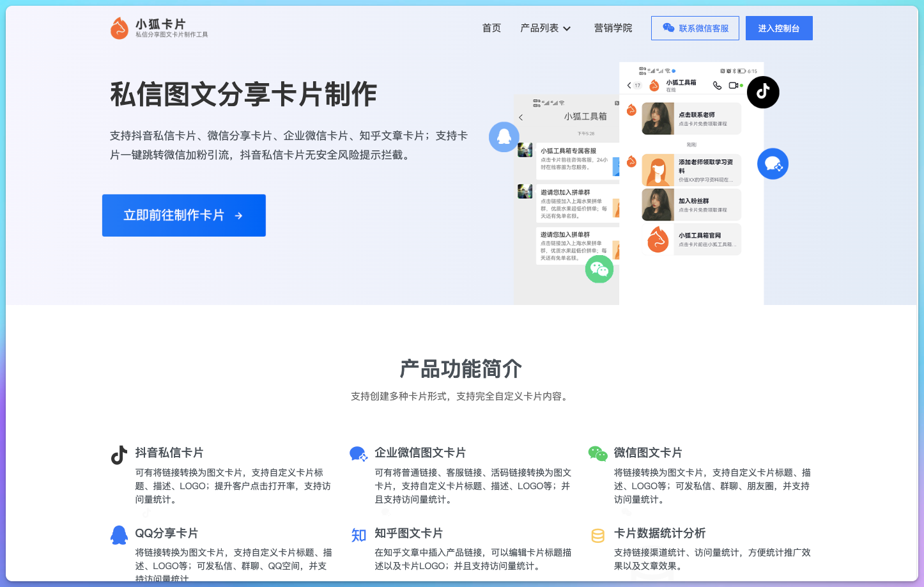
Task: Go to 营销学院 in navigation
Action: click(613, 28)
